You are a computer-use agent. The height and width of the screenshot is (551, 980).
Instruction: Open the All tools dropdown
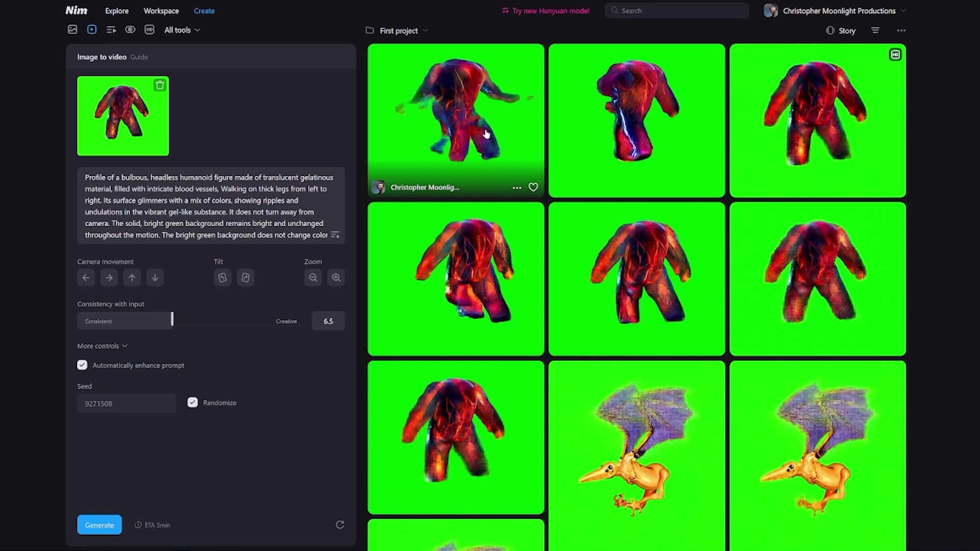pos(182,30)
